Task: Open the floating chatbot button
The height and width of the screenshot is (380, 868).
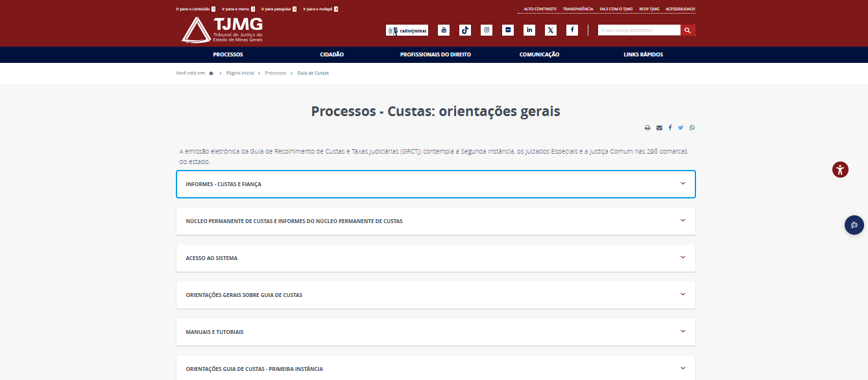Action: (x=854, y=225)
